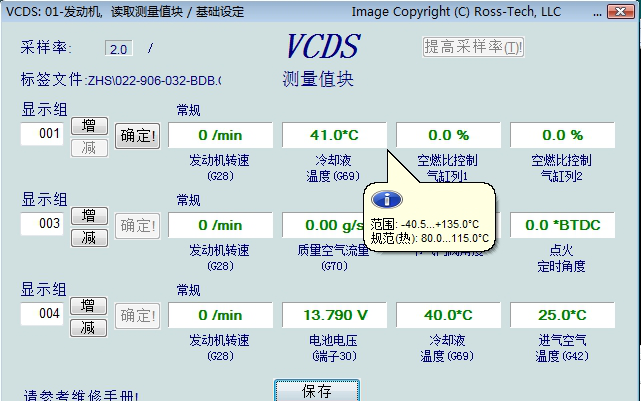Decrease group 004 with its 减 button

(89, 327)
